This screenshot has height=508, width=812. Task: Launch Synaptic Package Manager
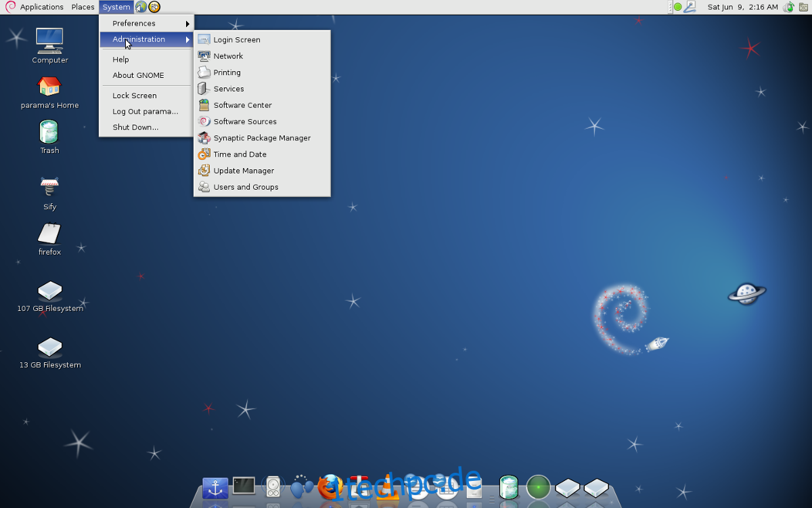click(262, 137)
